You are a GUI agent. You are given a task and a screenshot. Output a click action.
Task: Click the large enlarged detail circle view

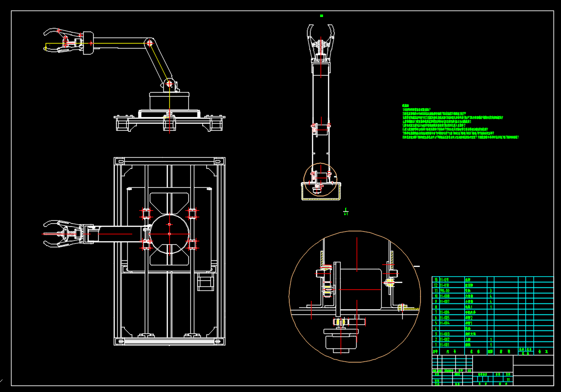tap(355, 296)
